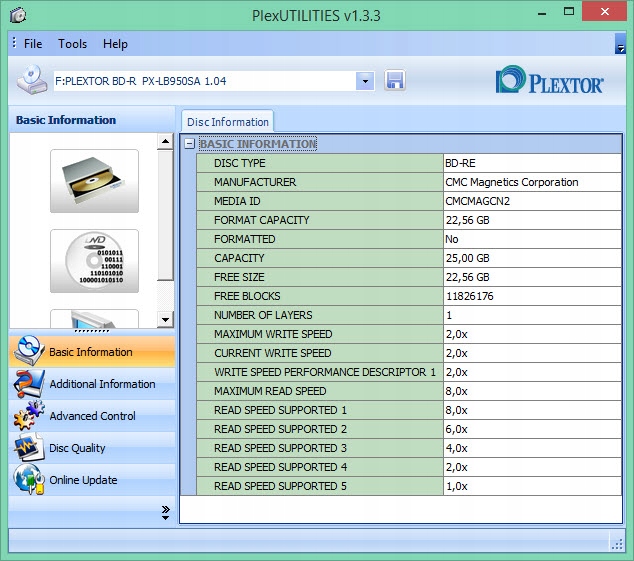Click the CMC Magnetics Corporation value

pos(533,182)
